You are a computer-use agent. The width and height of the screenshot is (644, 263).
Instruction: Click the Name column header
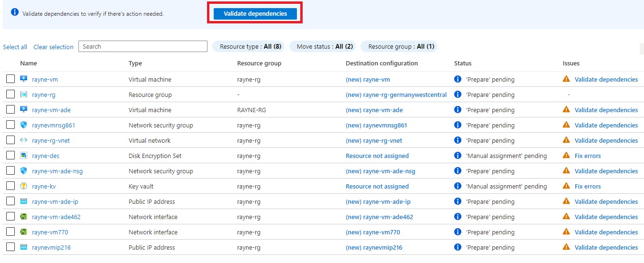(x=28, y=63)
